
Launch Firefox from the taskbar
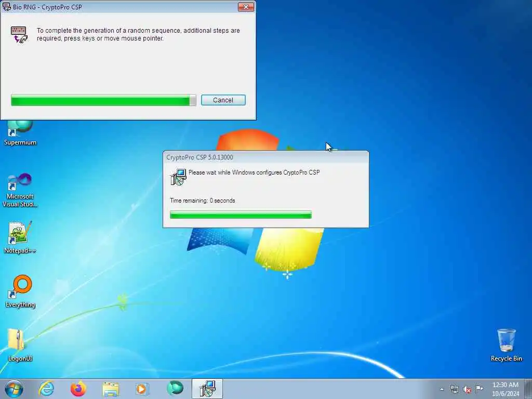(x=78, y=389)
